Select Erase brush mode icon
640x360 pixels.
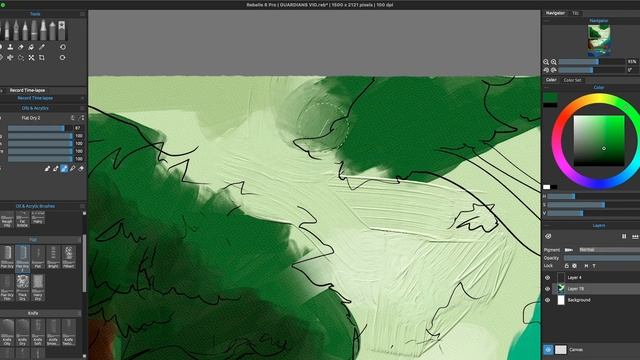81,168
